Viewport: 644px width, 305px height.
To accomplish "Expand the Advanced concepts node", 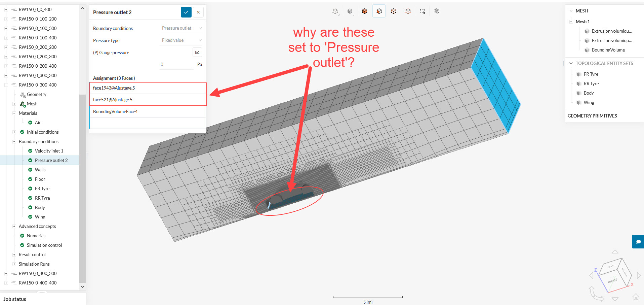I will [14, 226].
